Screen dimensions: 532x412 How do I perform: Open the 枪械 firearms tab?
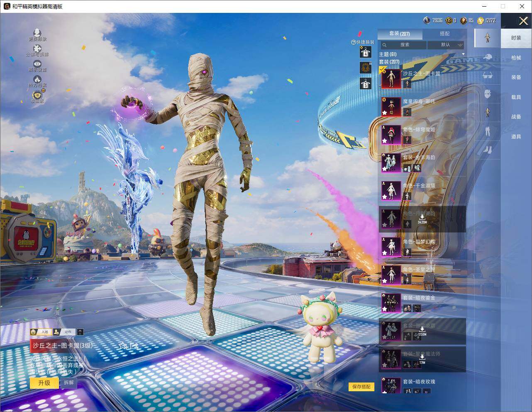click(516, 58)
